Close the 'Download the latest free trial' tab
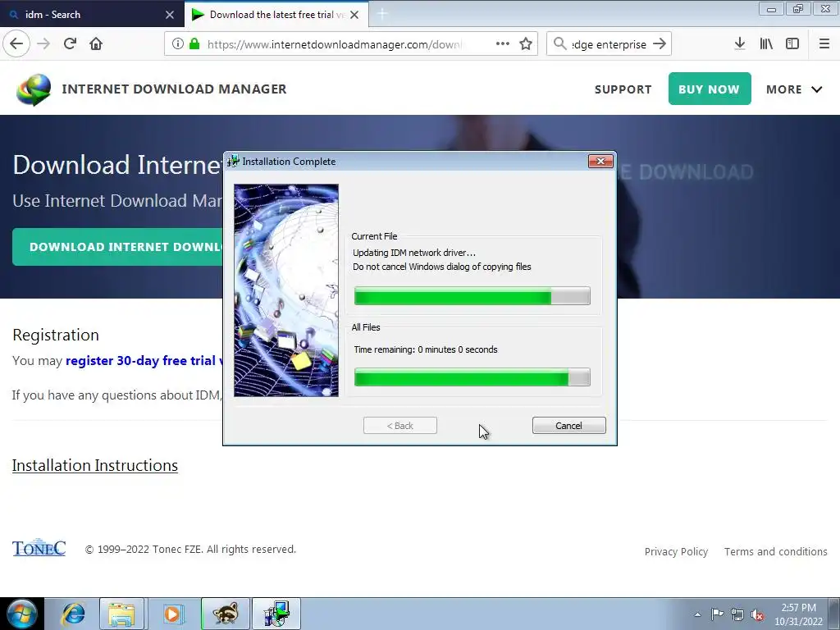 (x=354, y=15)
